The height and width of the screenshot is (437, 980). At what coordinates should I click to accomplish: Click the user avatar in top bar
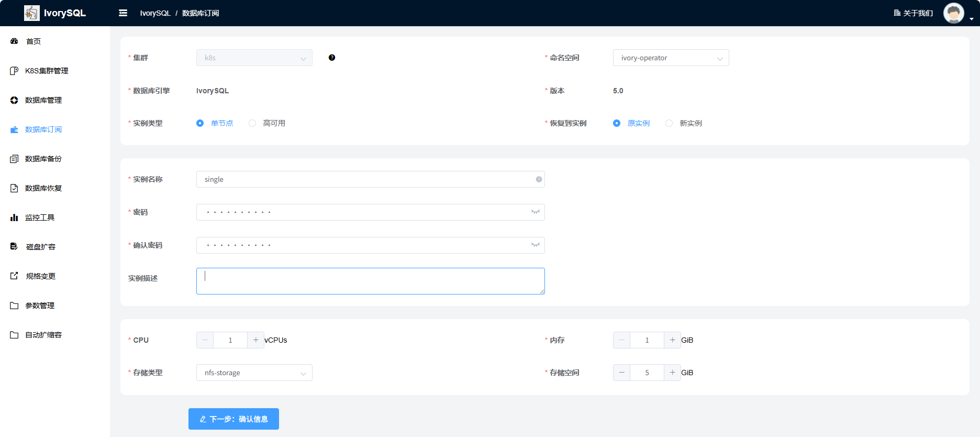tap(953, 13)
